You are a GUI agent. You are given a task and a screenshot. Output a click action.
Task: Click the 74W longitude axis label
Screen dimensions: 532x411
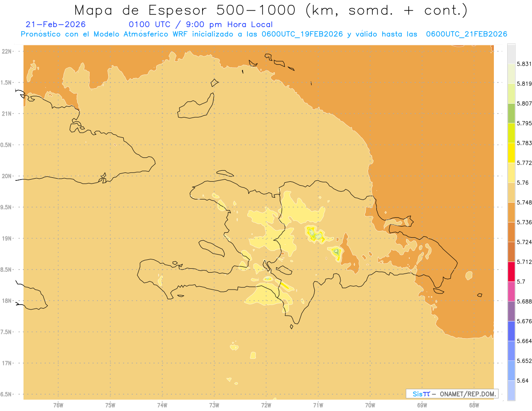(x=162, y=405)
